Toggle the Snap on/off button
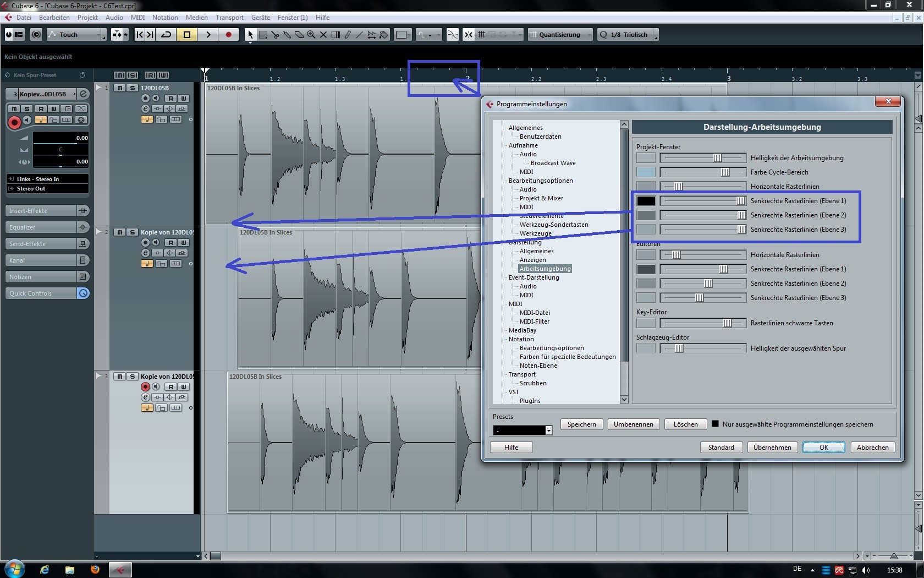This screenshot has width=924, height=578. 468,35
